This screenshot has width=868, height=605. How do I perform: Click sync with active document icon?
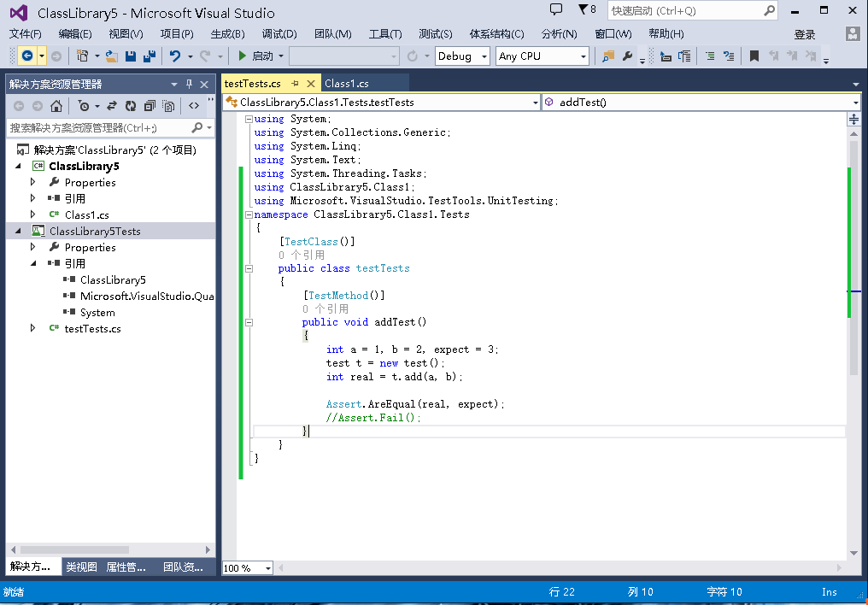click(112, 106)
